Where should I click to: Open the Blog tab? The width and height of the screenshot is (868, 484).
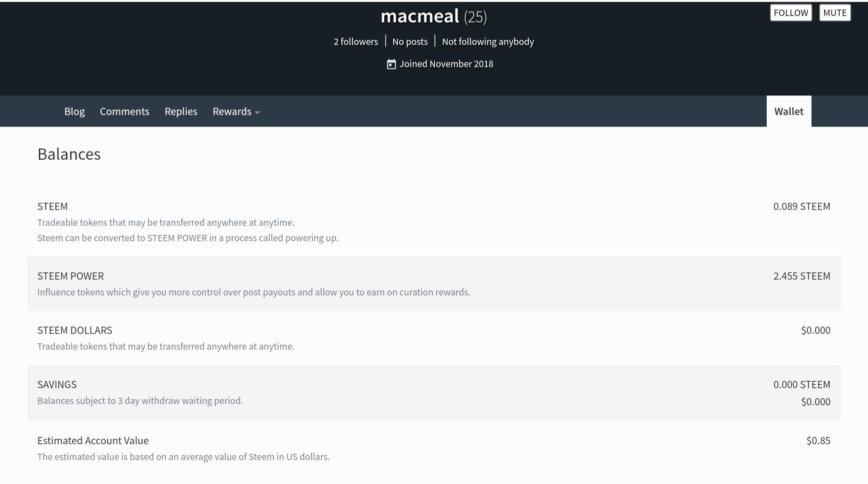pos(75,112)
